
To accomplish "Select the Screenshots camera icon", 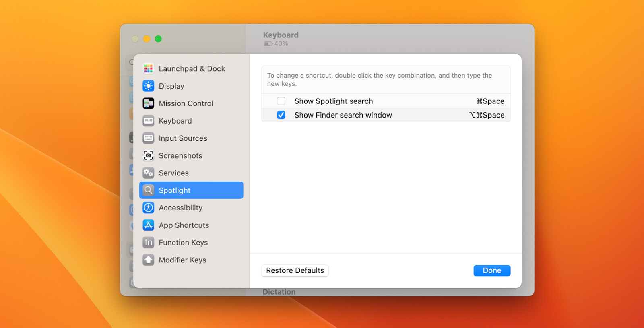I will pos(148,155).
